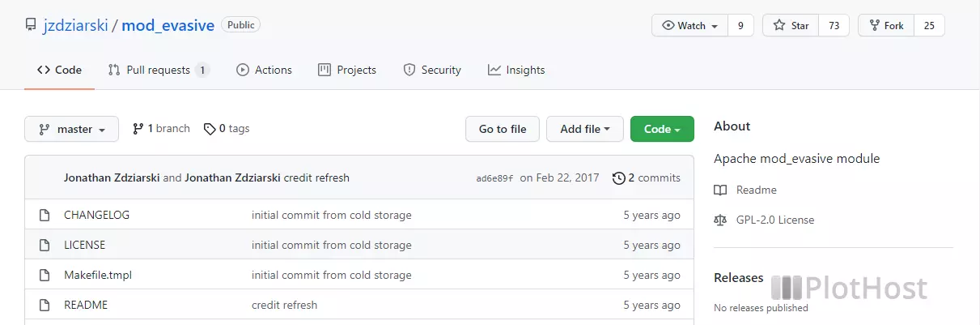Screen dimensions: 980x325
Task: Open the master branch selector dropdown
Action: [x=71, y=129]
